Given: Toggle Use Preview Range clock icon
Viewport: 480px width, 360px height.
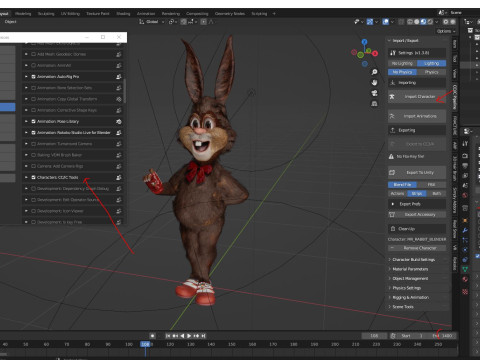Looking at the screenshot, I should point(393,336).
